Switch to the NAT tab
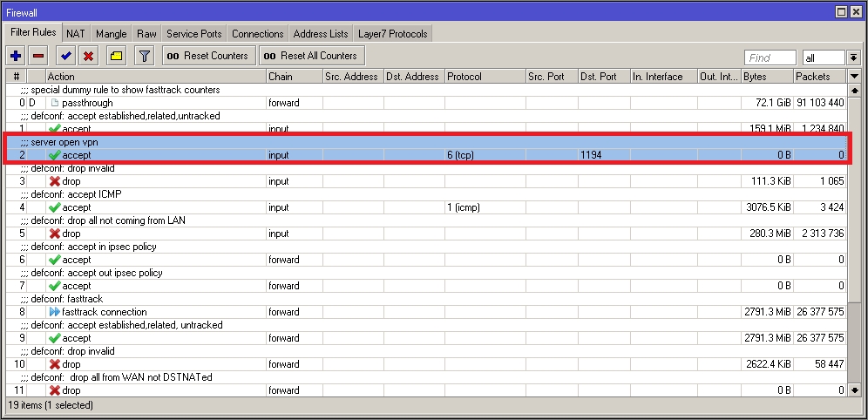868x420 pixels. [76, 34]
